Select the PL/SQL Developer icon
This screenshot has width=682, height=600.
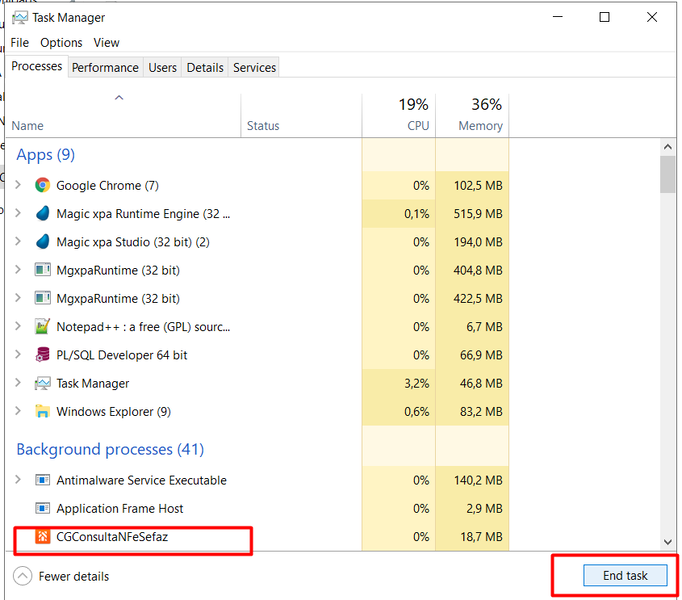42,355
